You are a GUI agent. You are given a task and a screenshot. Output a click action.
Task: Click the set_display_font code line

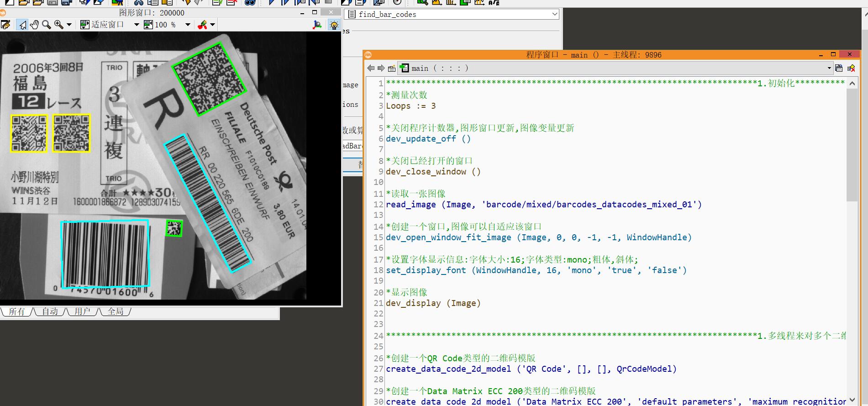pyautogui.click(x=537, y=270)
